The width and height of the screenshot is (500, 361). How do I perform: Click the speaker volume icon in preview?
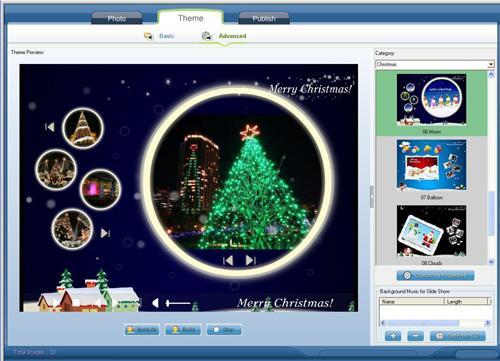(x=155, y=303)
